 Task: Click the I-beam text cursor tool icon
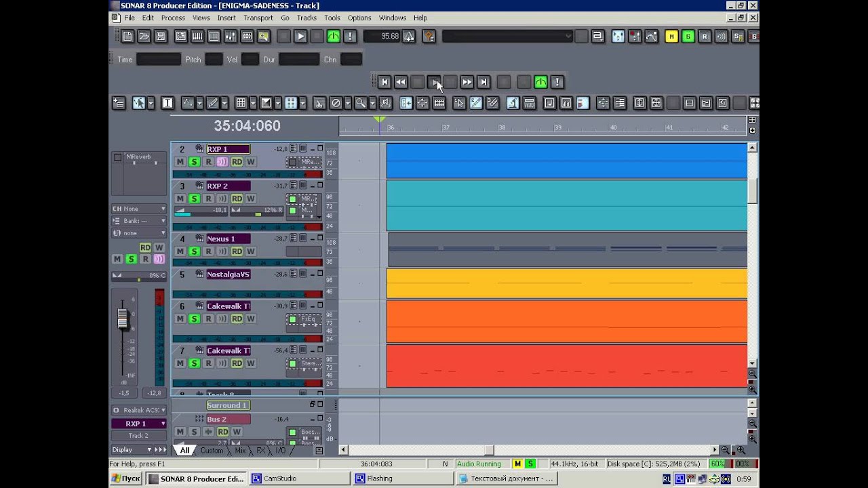[167, 103]
